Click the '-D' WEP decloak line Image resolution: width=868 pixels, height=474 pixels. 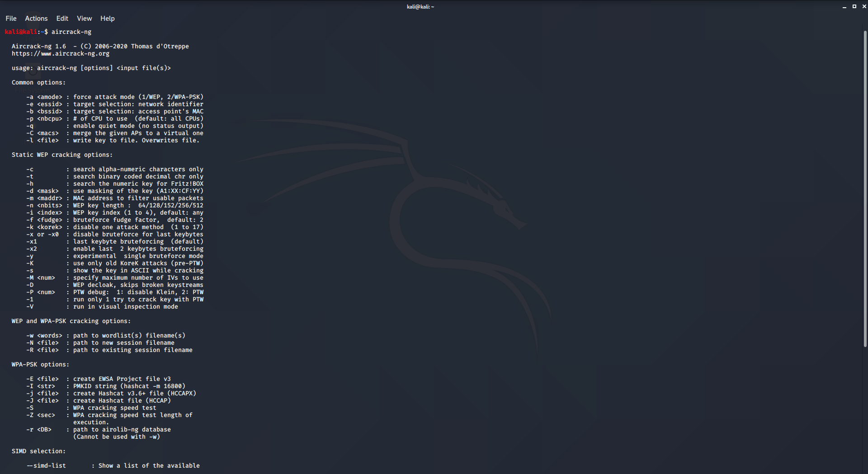coord(115,285)
